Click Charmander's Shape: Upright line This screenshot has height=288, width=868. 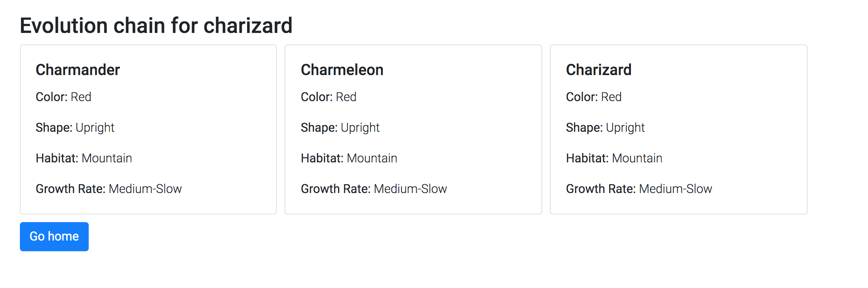coord(75,128)
